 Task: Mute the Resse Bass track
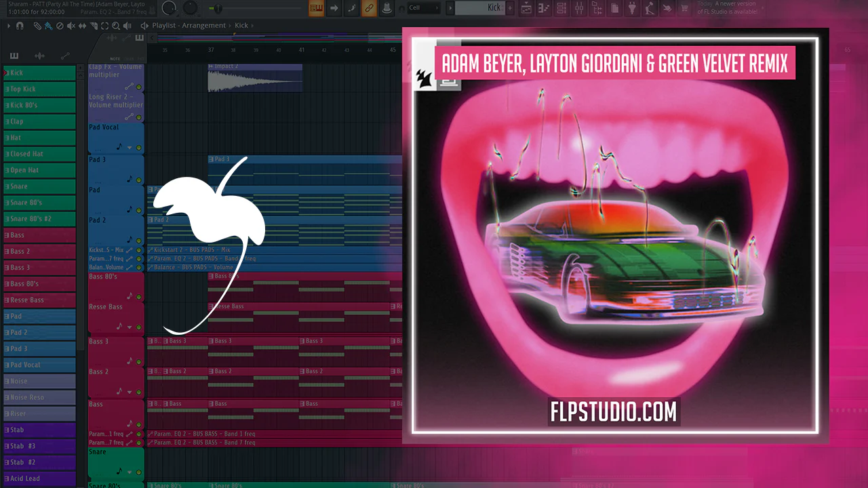[139, 327]
